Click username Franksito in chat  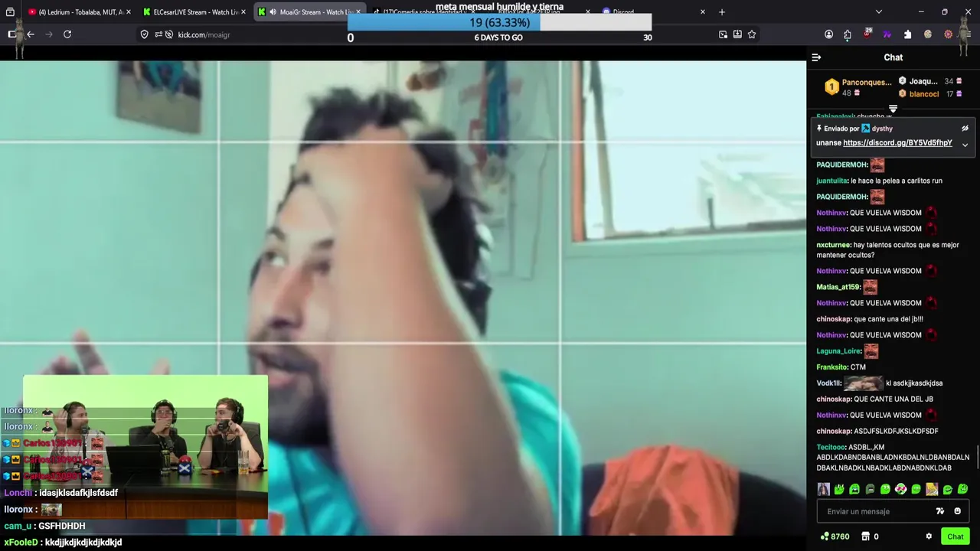(831, 367)
